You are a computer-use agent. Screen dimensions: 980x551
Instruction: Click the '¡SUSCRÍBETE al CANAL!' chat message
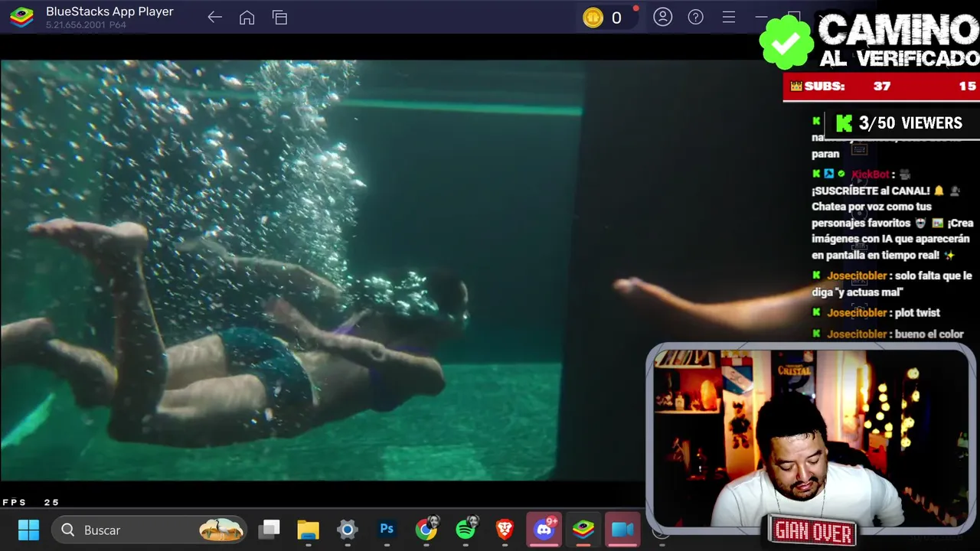871,191
